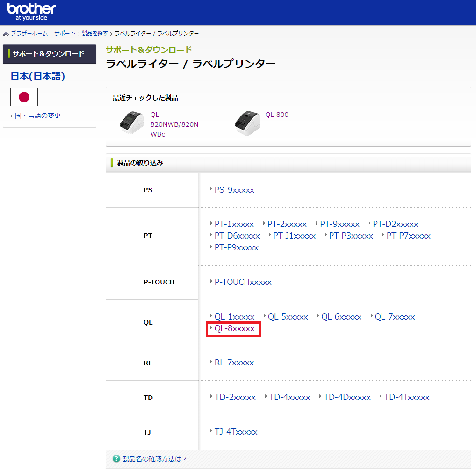The image size is (476, 472).
Task: Select the PT-P9xxxxx series
Action: tap(237, 247)
